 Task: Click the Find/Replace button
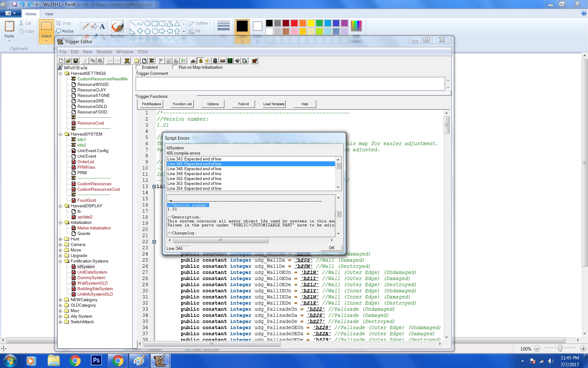[x=151, y=104]
